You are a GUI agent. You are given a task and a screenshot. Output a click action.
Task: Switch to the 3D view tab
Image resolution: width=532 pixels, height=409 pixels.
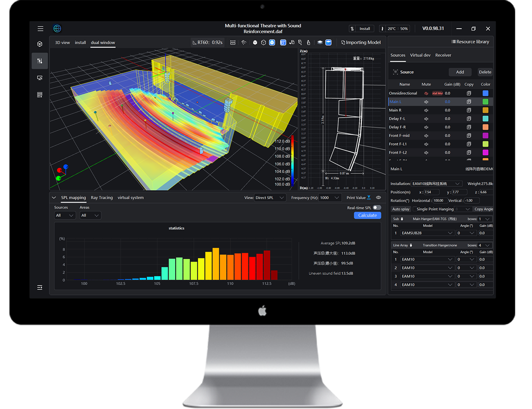click(x=63, y=43)
